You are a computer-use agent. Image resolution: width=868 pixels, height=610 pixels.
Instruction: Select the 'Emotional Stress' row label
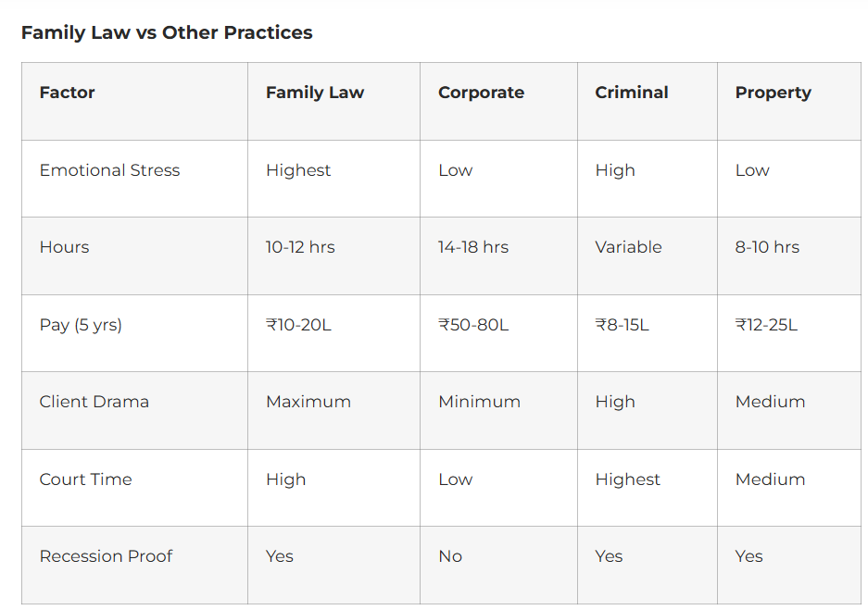[109, 170]
